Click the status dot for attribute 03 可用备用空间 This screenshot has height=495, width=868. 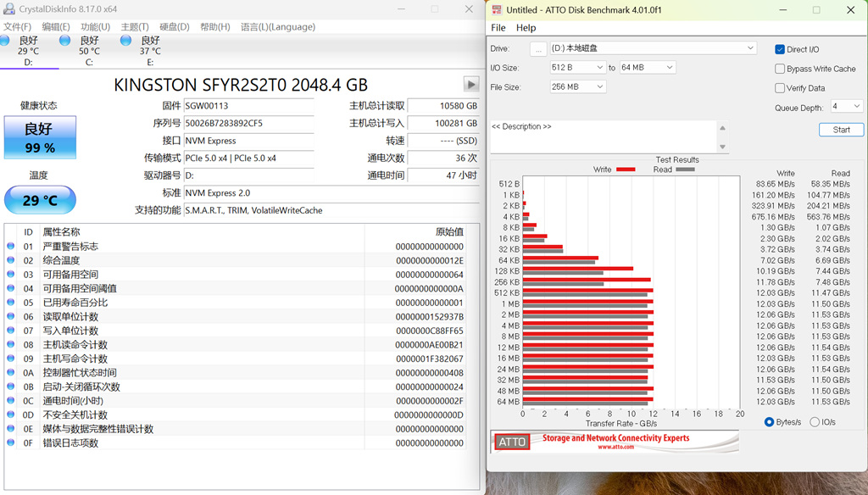click(x=10, y=274)
